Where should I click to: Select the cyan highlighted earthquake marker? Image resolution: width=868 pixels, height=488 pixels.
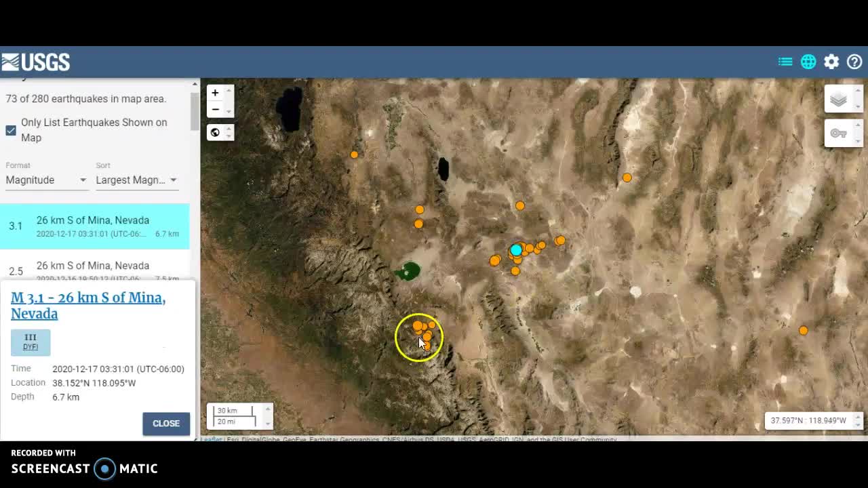(x=516, y=250)
